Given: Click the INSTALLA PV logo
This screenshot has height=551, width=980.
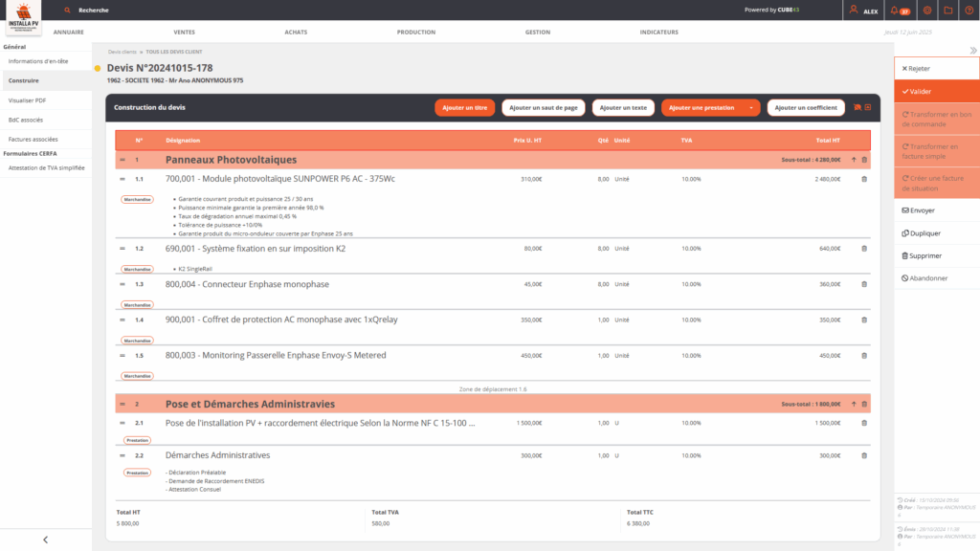Looking at the screenshot, I should pos(23,17).
